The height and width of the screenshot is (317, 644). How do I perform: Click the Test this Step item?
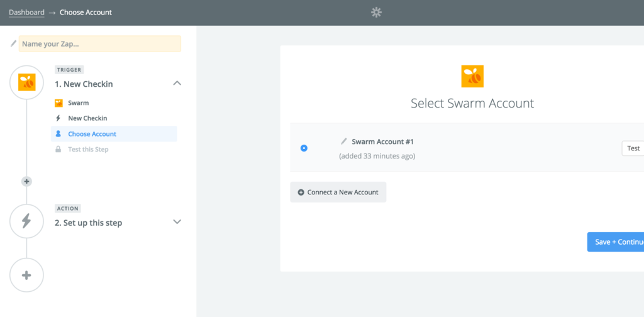(88, 150)
